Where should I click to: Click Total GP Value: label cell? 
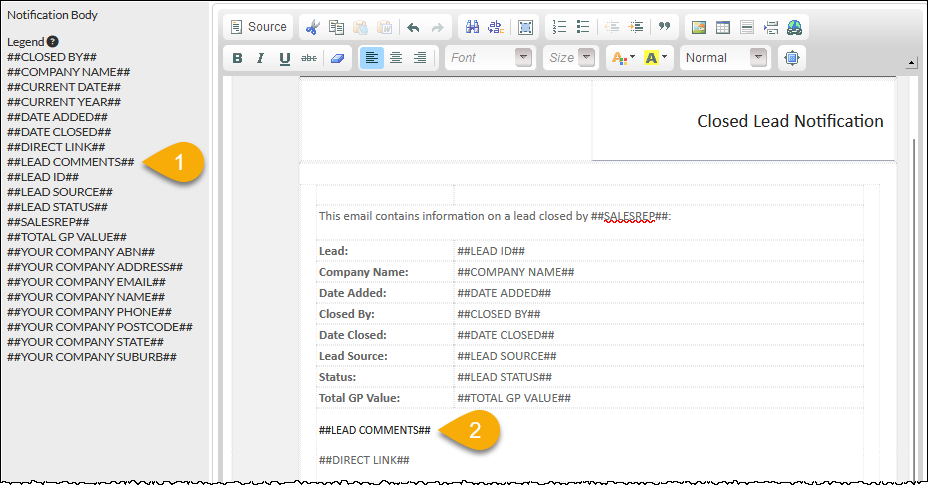tap(385, 398)
